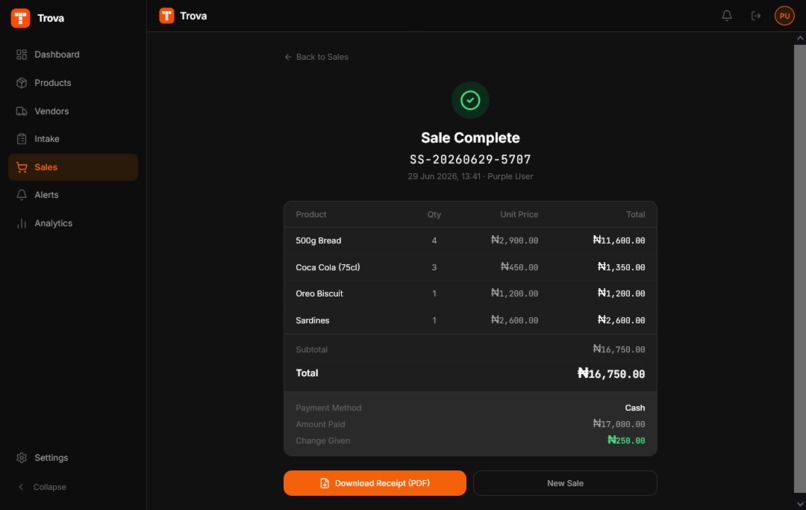Click the green ₦250.00 change value
The width and height of the screenshot is (806, 510).
click(x=626, y=440)
